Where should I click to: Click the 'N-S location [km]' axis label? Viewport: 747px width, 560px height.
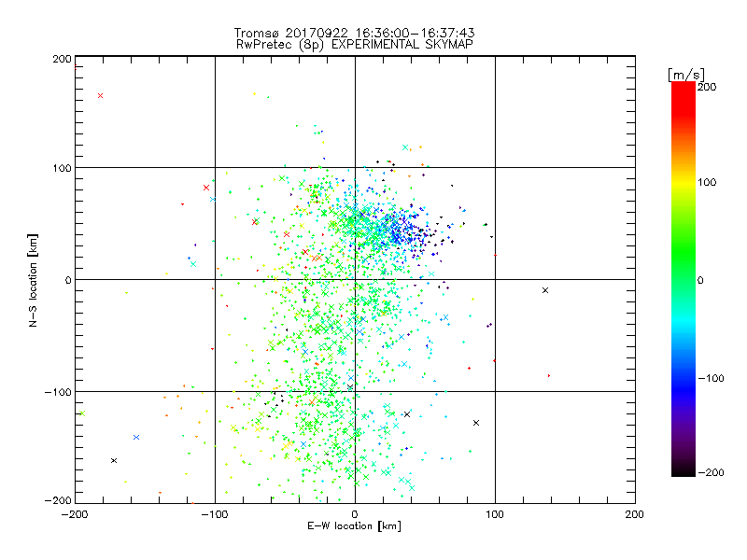33,281
